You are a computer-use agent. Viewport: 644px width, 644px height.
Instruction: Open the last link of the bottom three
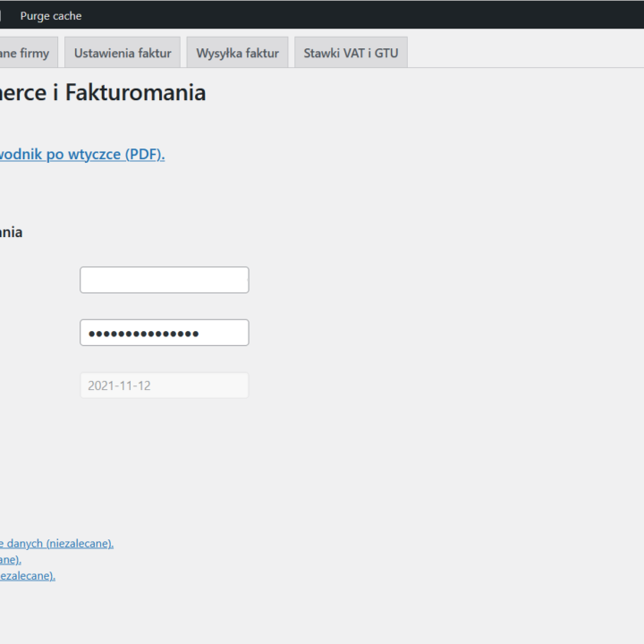27,575
